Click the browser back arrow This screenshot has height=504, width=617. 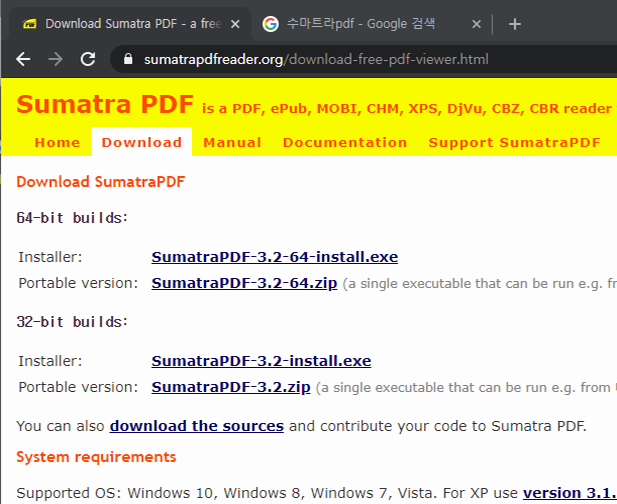tap(23, 59)
